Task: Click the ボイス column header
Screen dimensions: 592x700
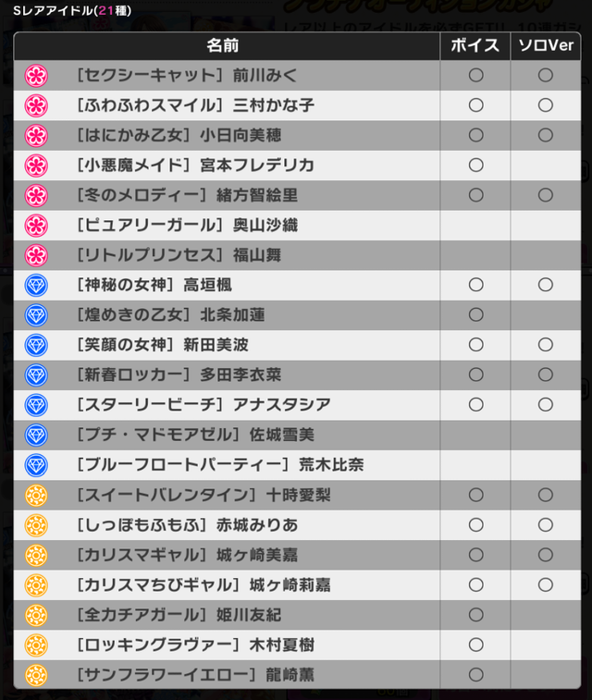Action: pyautogui.click(x=476, y=45)
